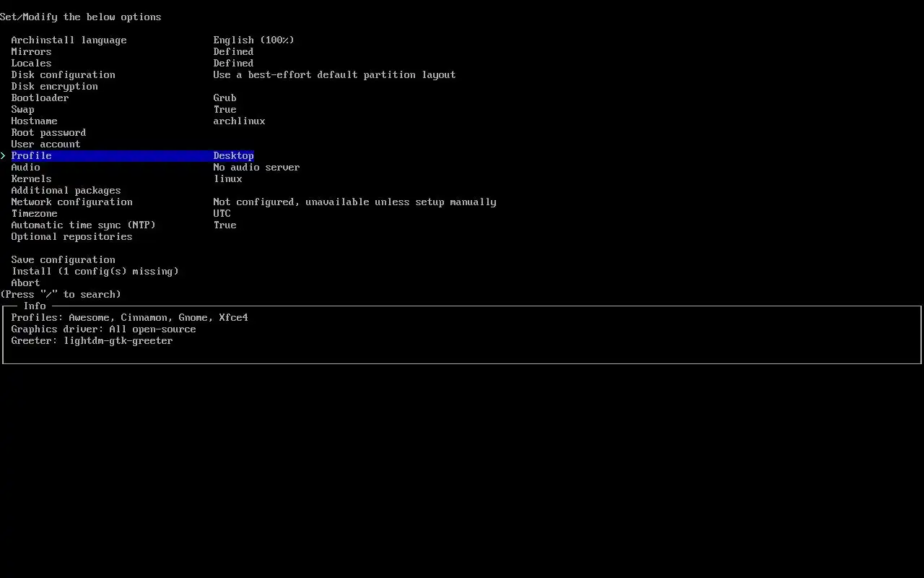Open Additional packages entry
Screen dimensions: 924x578
pyautogui.click(x=66, y=190)
